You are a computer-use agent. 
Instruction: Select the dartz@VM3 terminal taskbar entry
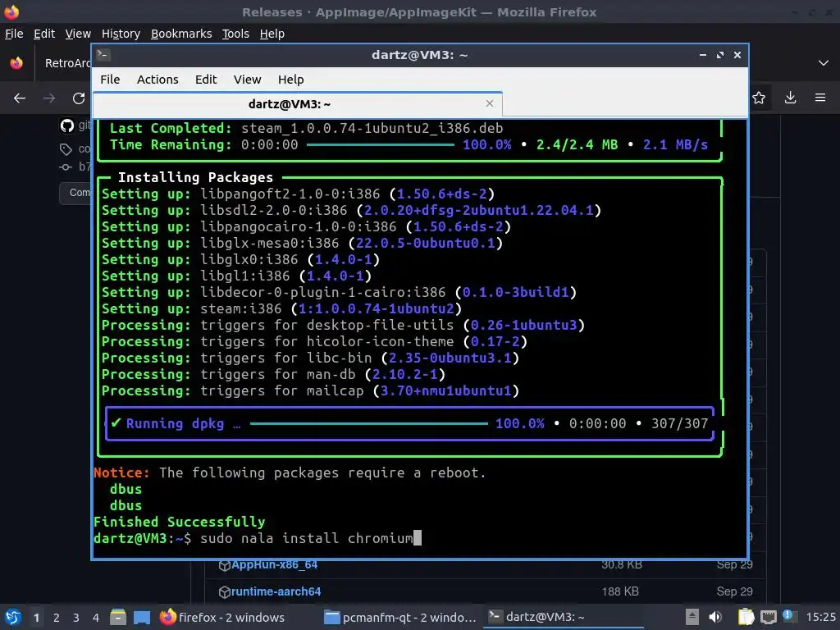pyautogui.click(x=564, y=617)
